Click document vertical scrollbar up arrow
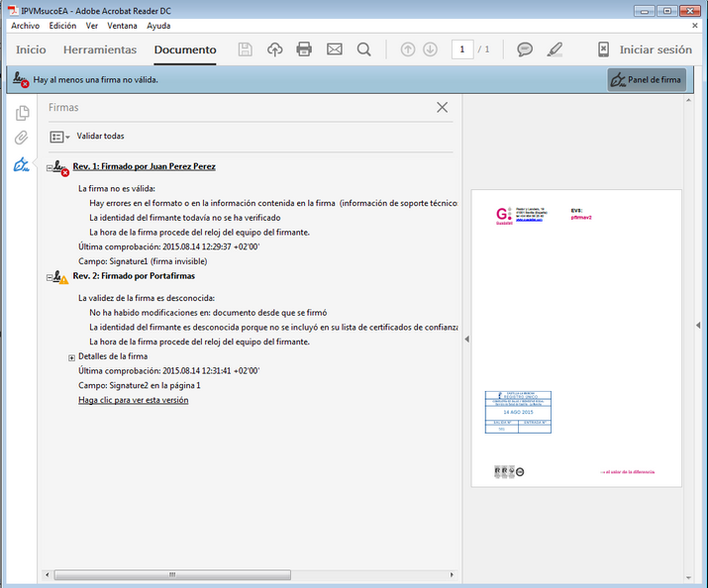Viewport: 708px width, 588px height. click(688, 100)
